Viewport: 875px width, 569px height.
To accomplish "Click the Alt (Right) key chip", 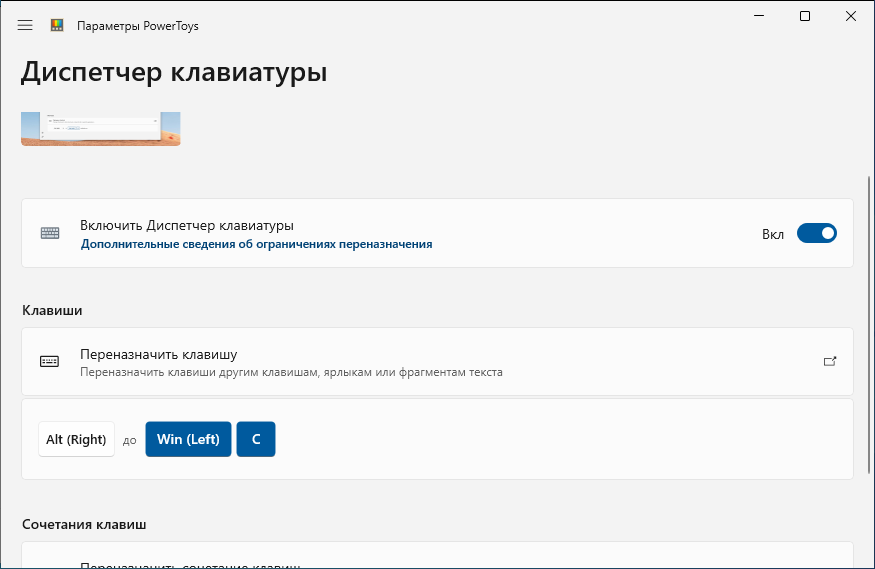I will tap(76, 439).
